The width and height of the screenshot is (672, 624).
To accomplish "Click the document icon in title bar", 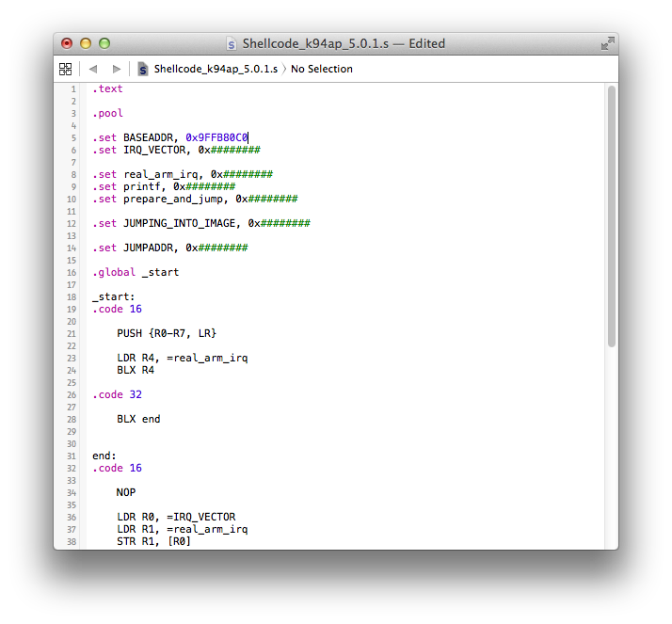I will point(232,43).
